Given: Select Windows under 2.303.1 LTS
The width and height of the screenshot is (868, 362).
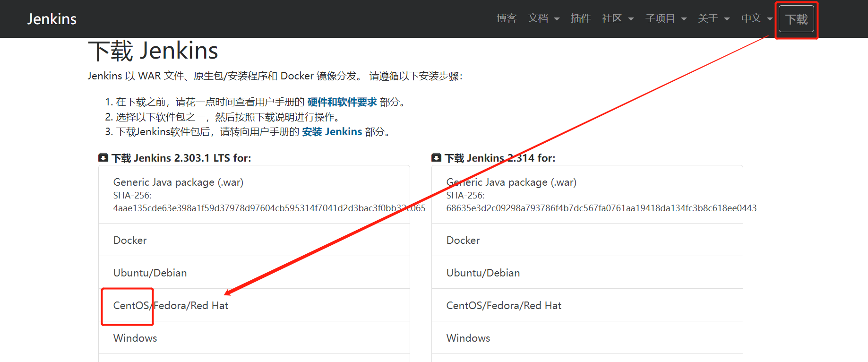Looking at the screenshot, I should pyautogui.click(x=254, y=338).
